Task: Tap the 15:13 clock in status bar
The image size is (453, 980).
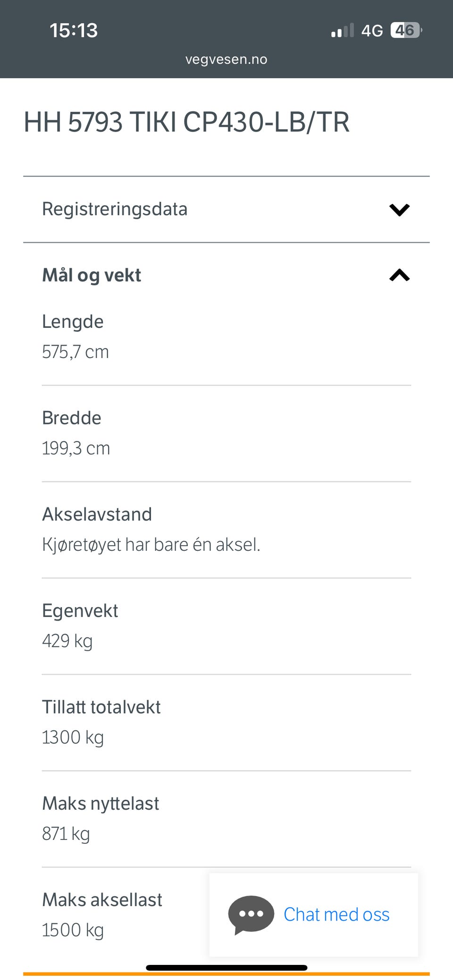Action: click(x=74, y=30)
